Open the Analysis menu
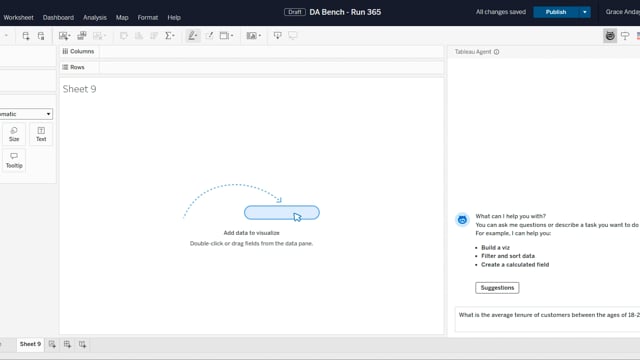The width and height of the screenshot is (640, 360). point(95,18)
